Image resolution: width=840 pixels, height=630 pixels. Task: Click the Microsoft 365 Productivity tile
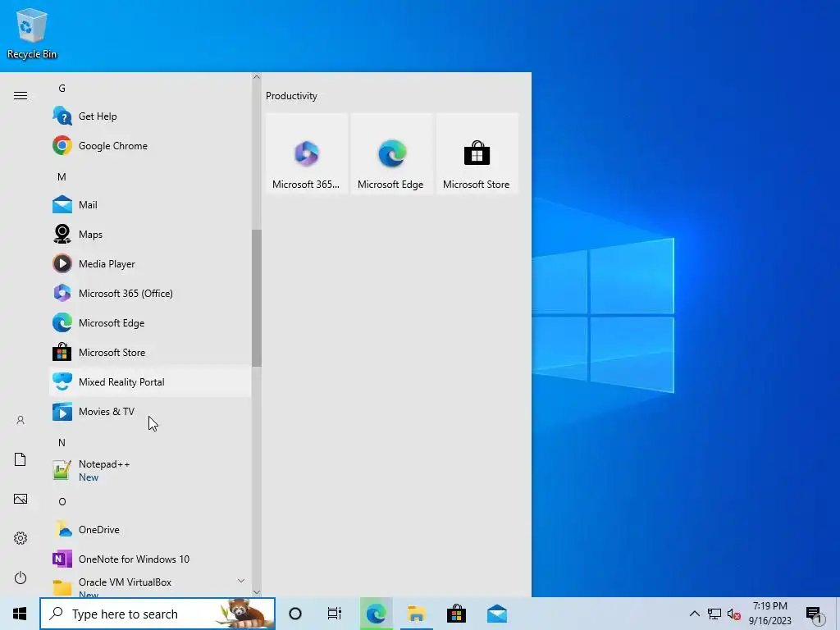(x=307, y=153)
